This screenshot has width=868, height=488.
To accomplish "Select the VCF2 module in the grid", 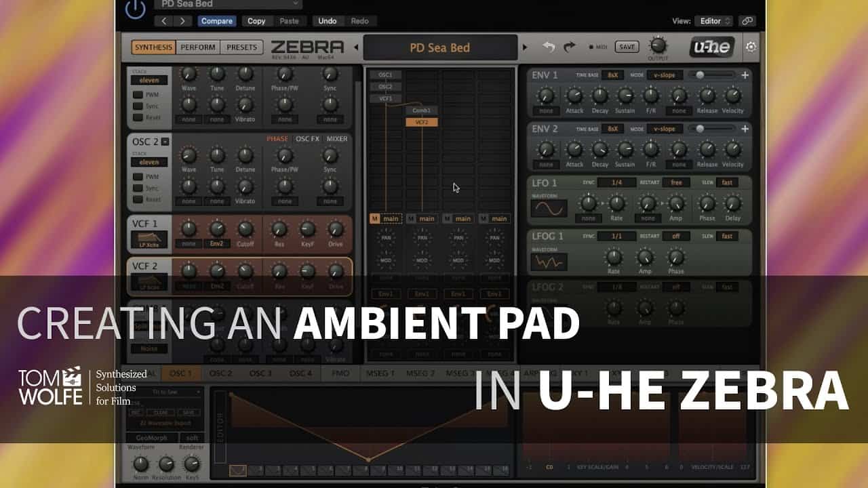I will point(422,122).
